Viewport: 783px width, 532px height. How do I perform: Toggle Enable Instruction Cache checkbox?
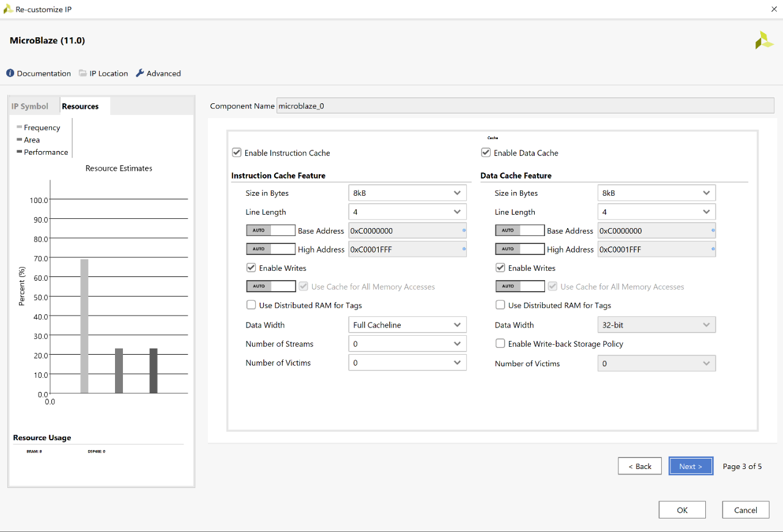(x=237, y=152)
